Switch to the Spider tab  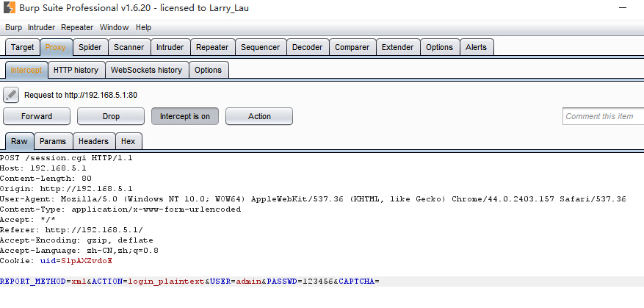pyautogui.click(x=90, y=47)
